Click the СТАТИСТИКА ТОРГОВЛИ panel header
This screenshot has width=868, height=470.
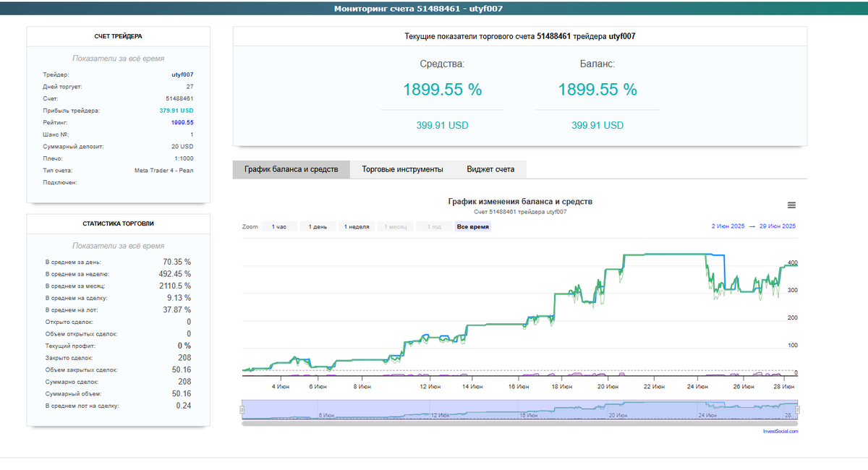[x=117, y=223]
